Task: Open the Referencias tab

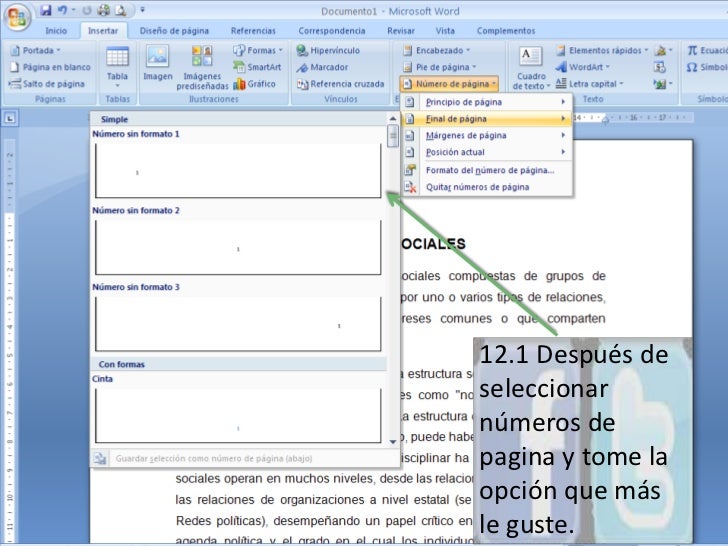Action: (253, 31)
